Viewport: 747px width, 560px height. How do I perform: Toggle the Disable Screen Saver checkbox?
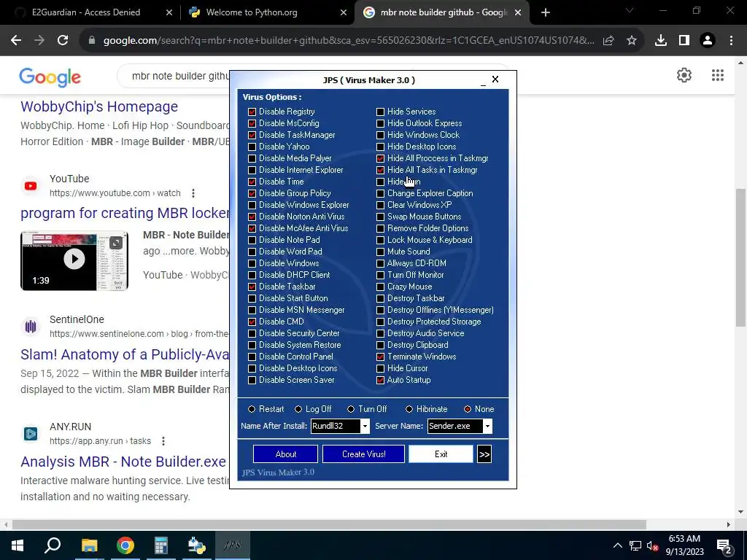point(252,380)
